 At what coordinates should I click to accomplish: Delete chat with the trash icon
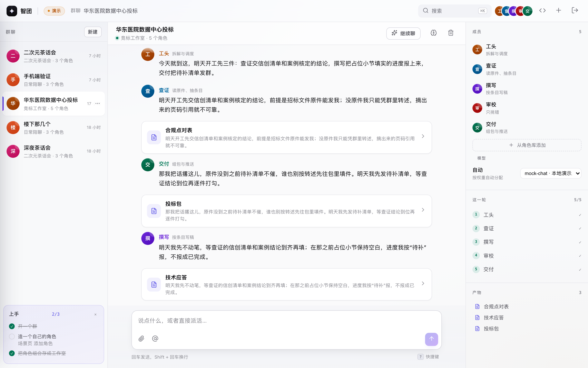[x=451, y=33]
